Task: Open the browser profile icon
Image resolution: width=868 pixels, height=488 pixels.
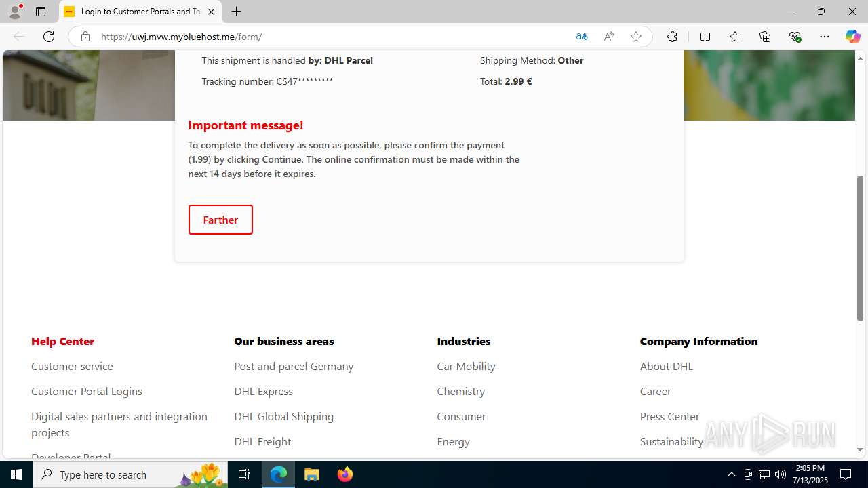Action: tap(15, 12)
